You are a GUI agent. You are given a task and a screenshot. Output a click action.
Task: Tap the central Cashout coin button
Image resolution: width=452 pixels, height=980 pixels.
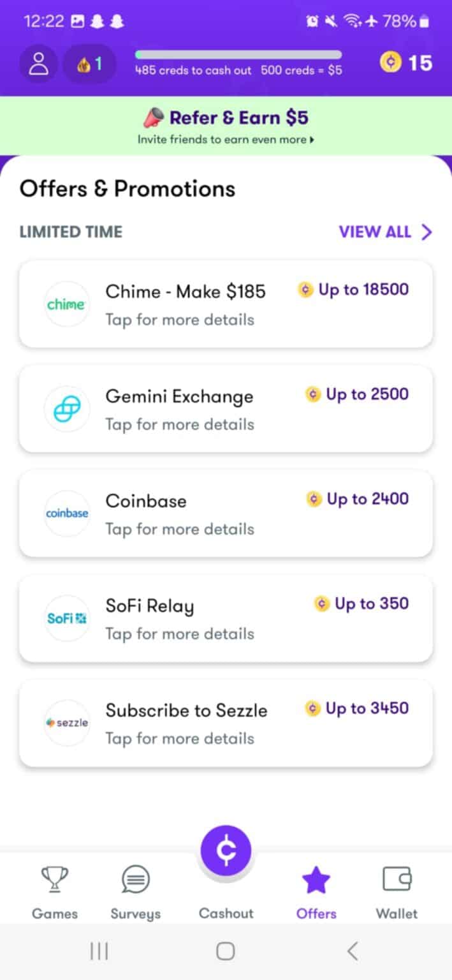pyautogui.click(x=226, y=850)
